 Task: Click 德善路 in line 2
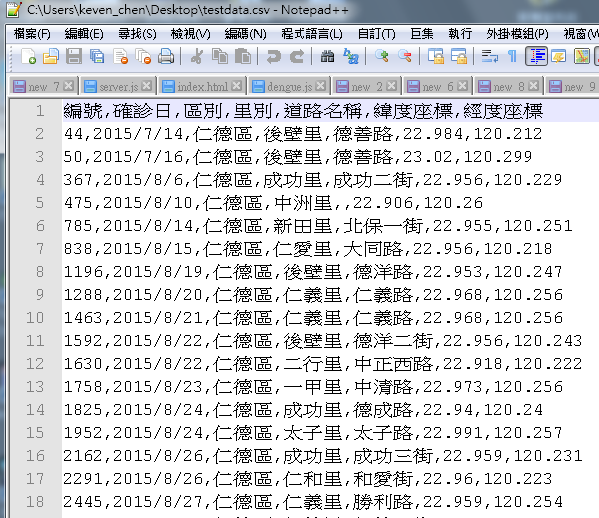click(363, 134)
